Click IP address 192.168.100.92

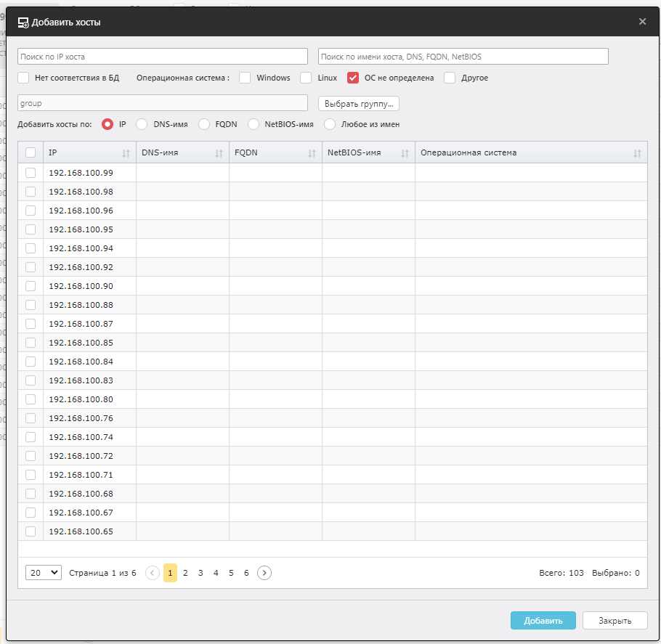coord(81,267)
